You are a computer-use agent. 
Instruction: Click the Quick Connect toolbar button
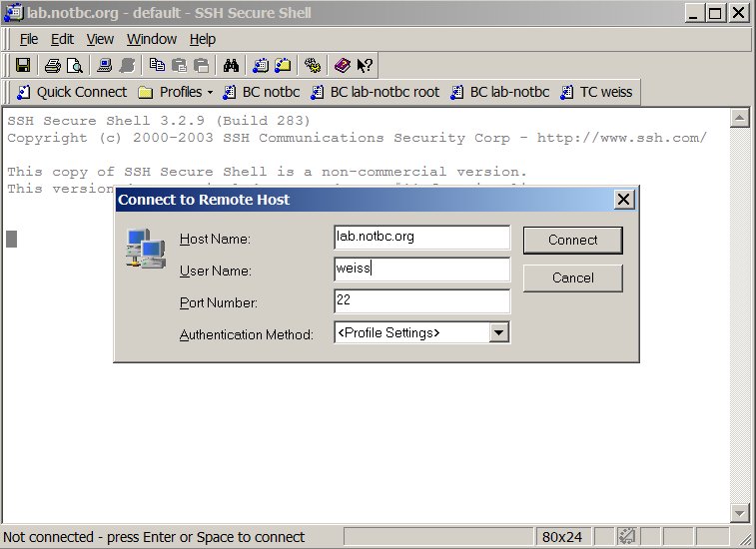(71, 92)
